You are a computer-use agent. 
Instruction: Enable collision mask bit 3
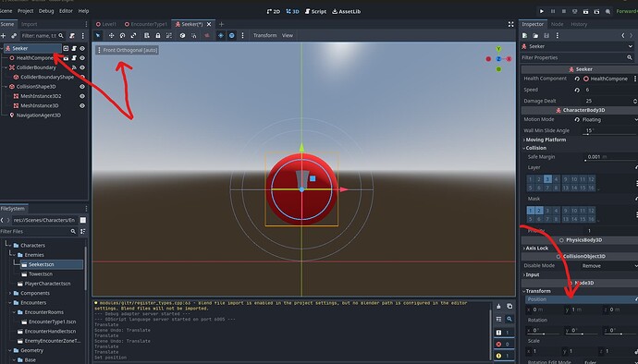point(547,211)
